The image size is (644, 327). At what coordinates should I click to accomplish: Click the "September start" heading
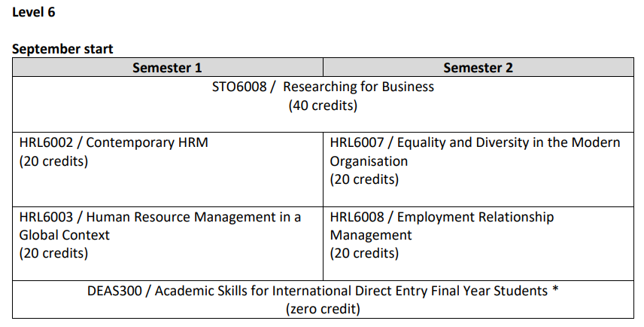point(62,49)
